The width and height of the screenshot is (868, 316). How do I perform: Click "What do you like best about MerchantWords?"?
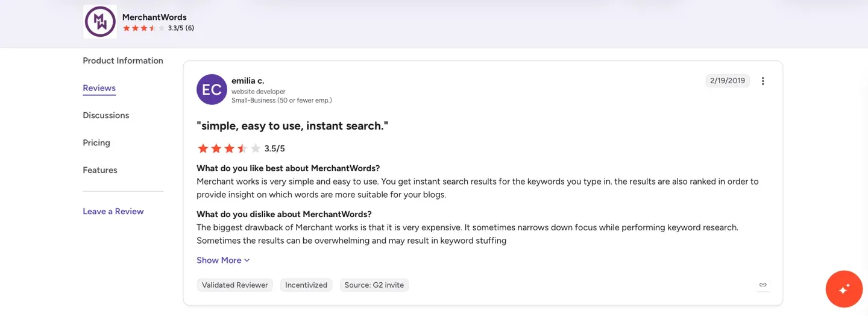288,168
